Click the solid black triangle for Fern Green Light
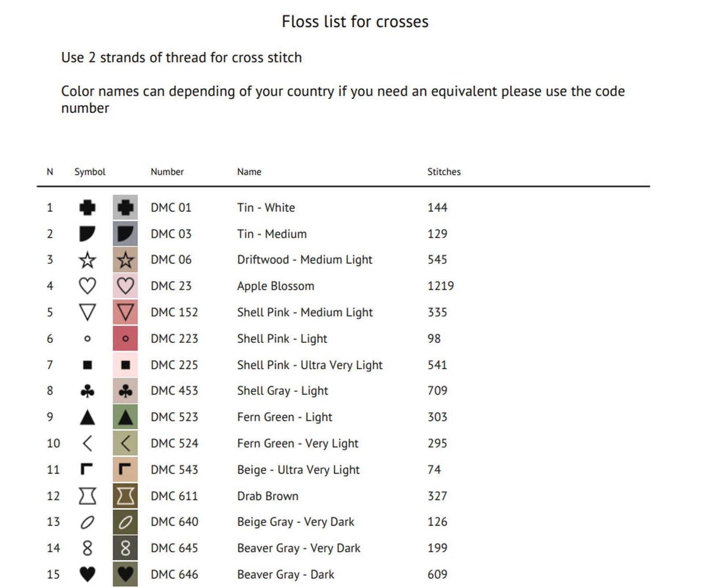702x588 pixels. click(87, 417)
